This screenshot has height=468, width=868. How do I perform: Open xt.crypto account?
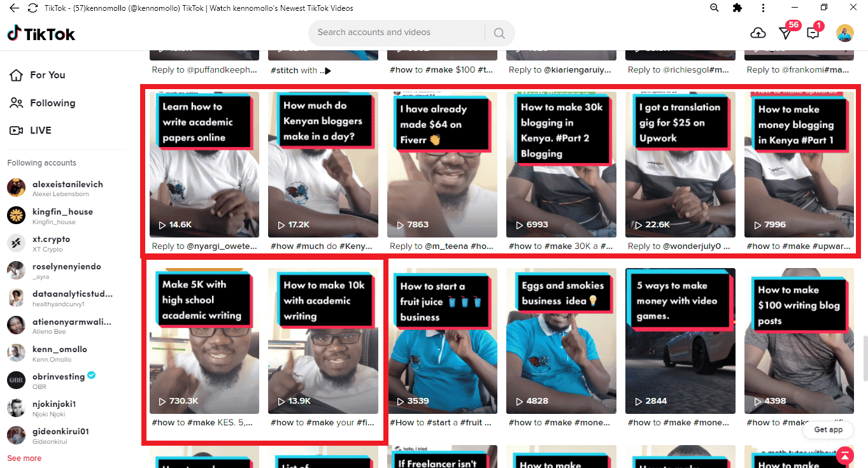39,243
